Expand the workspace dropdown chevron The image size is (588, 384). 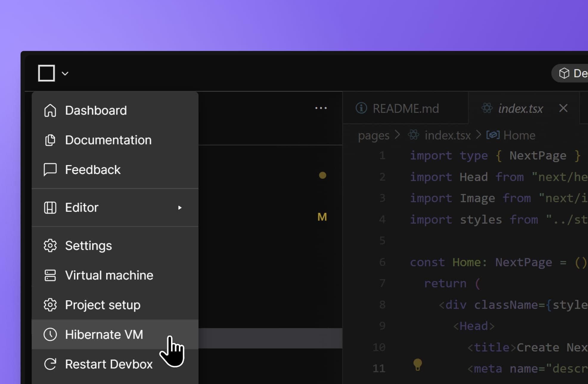pos(65,73)
